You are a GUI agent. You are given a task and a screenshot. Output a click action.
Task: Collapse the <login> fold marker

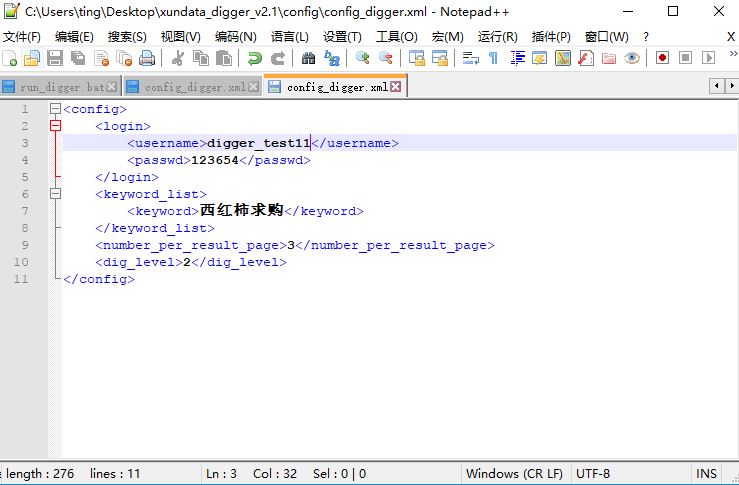[56, 126]
